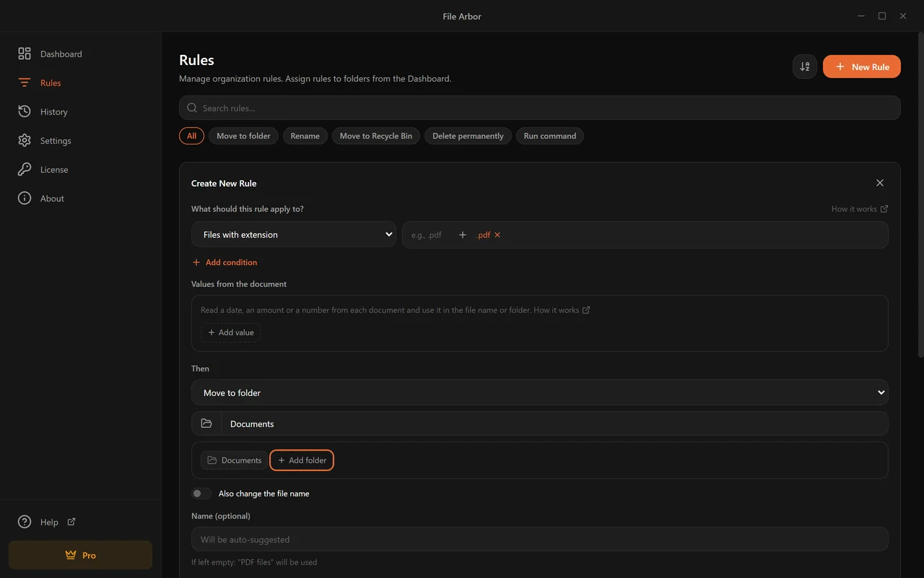Click the Rules filter icon in sidebar
This screenshot has height=578, width=924.
click(25, 82)
